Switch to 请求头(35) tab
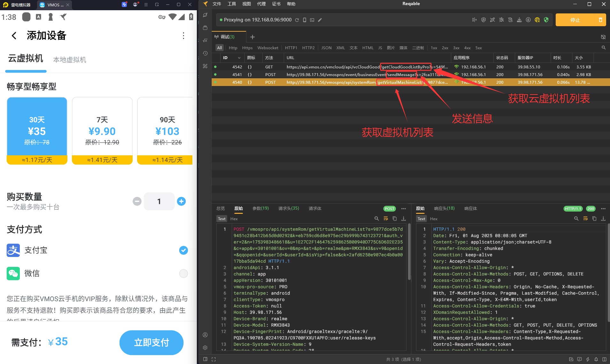 point(289,208)
